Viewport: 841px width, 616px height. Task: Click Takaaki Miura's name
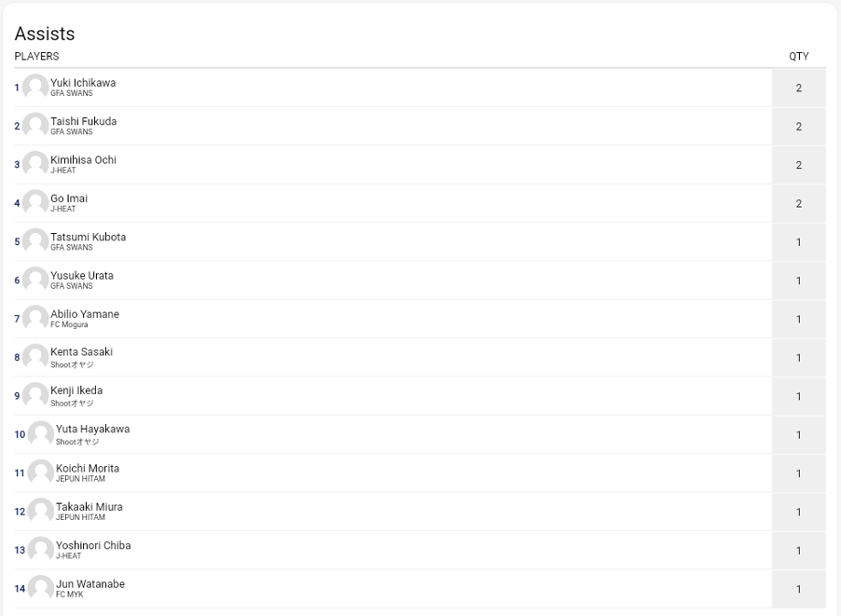tap(89, 507)
